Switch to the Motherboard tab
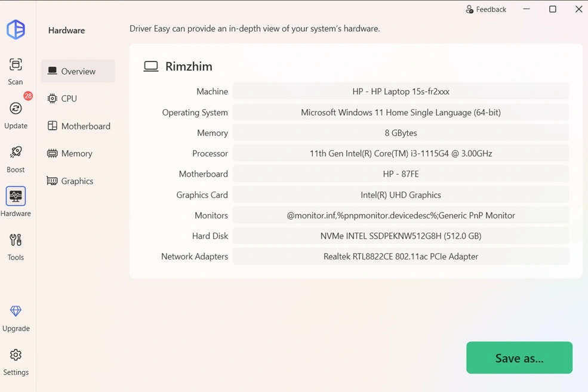 pos(78,126)
